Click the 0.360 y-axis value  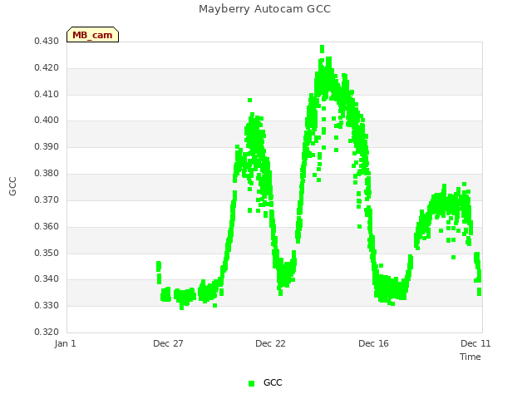[x=47, y=226]
